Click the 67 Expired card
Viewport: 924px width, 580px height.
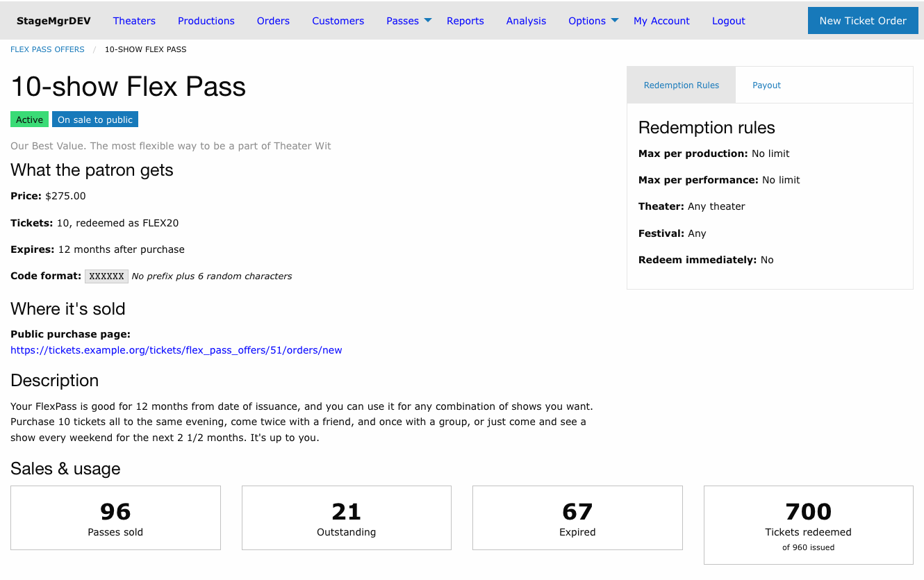577,517
